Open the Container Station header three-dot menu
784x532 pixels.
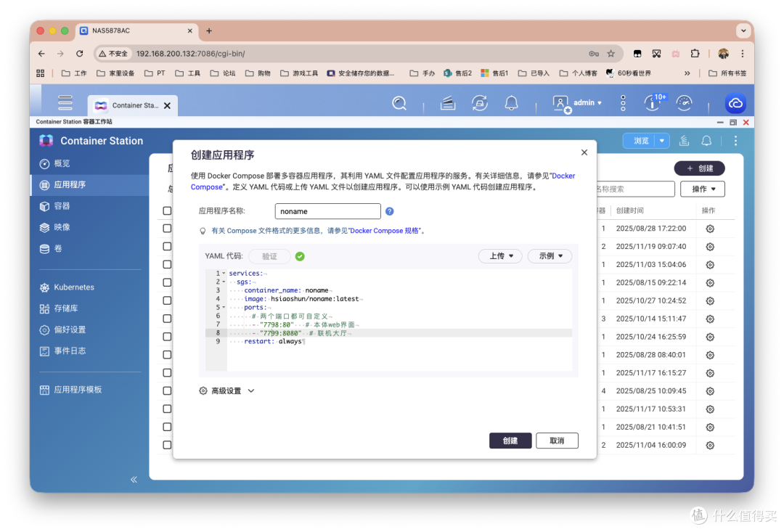(735, 141)
